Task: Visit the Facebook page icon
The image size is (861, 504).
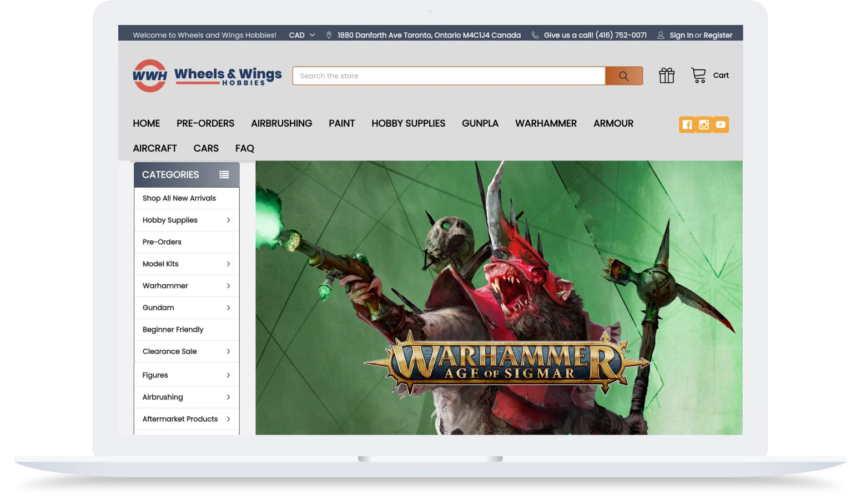Action: 687,125
